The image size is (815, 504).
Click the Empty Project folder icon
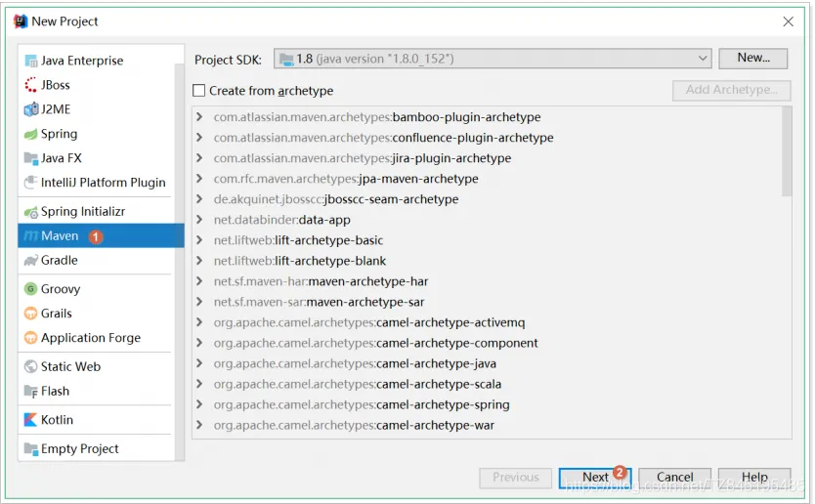(31, 449)
